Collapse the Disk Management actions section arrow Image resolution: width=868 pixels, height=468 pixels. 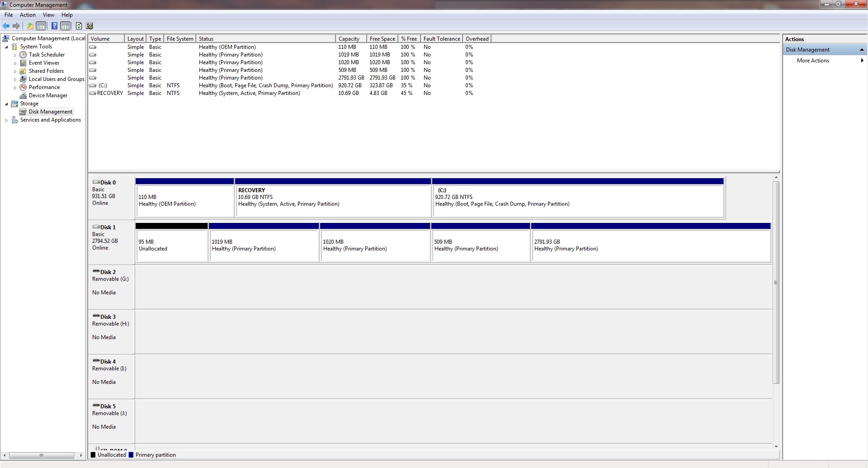pos(862,50)
